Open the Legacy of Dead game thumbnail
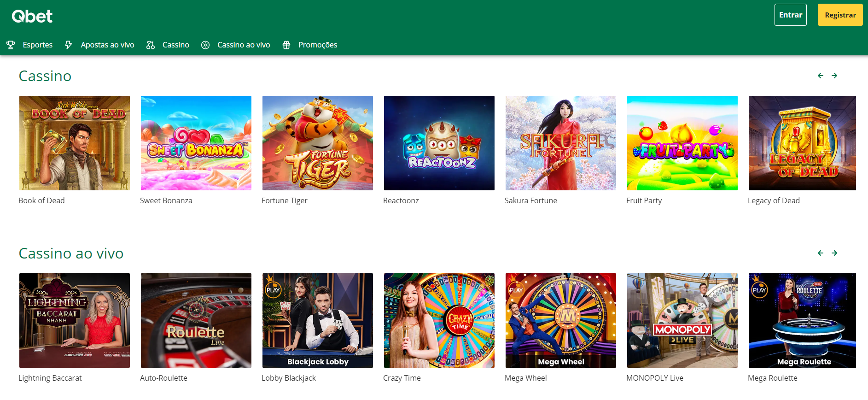This screenshot has height=400, width=868. (x=802, y=143)
